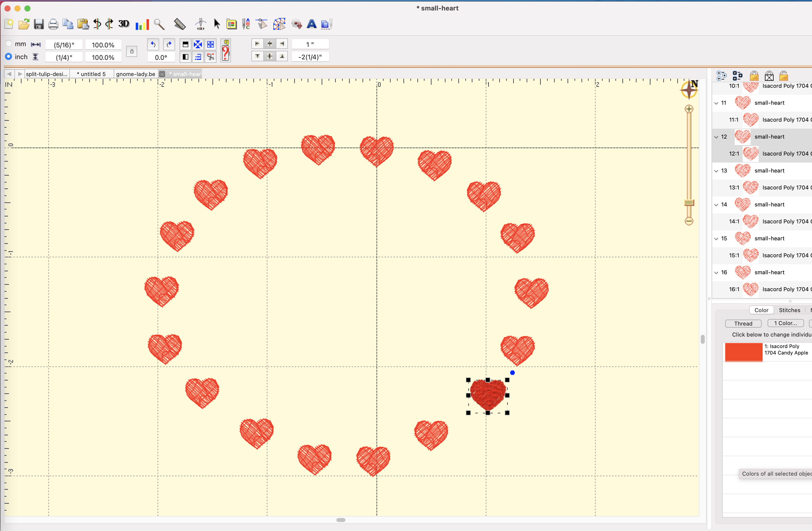The image size is (812, 531).
Task: Copy selection using the Copy icon
Action: pyautogui.click(x=68, y=24)
